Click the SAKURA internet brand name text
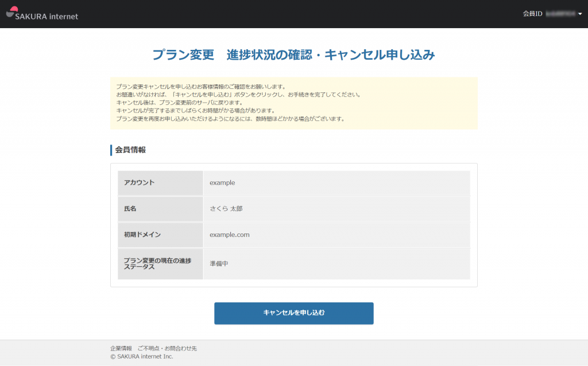This screenshot has height=366, width=588. [x=47, y=17]
